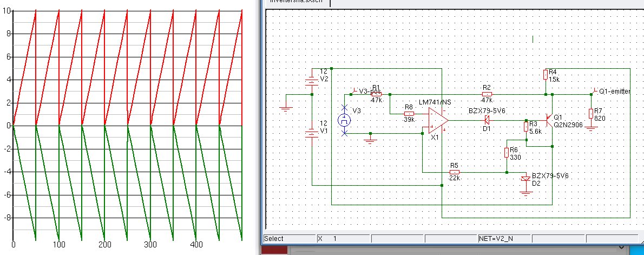Select the R7 820 ohm resistor
The width and height of the screenshot is (644, 255).
(591, 113)
